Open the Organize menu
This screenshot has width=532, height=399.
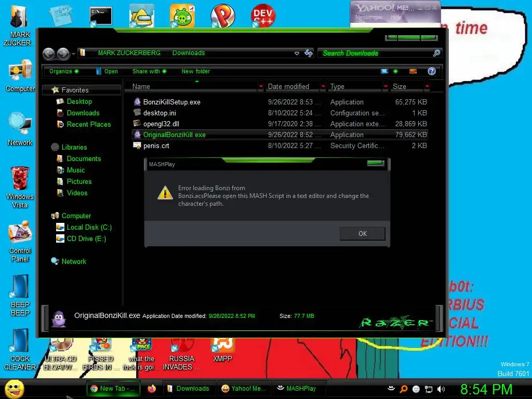tap(64, 71)
